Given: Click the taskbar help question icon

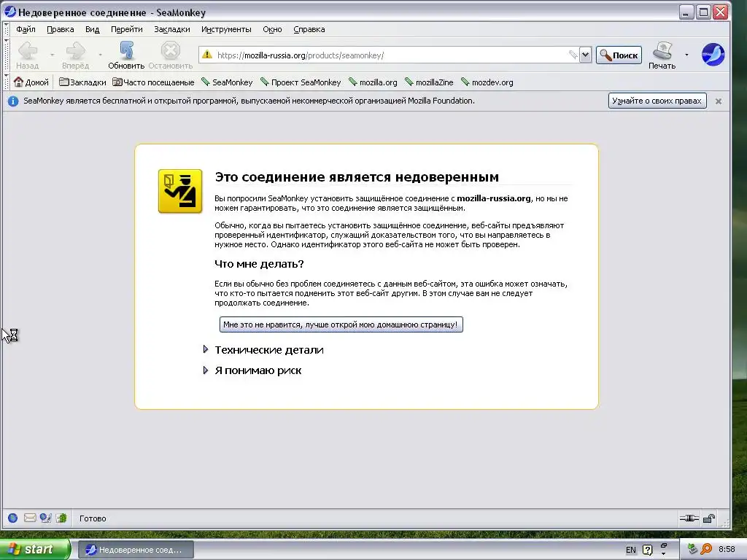Looking at the screenshot, I should (648, 550).
